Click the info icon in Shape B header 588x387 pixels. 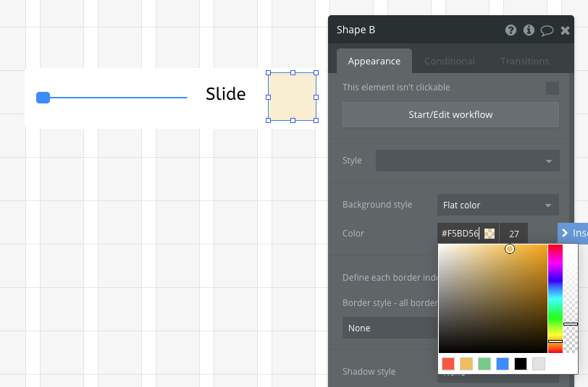pyautogui.click(x=529, y=30)
